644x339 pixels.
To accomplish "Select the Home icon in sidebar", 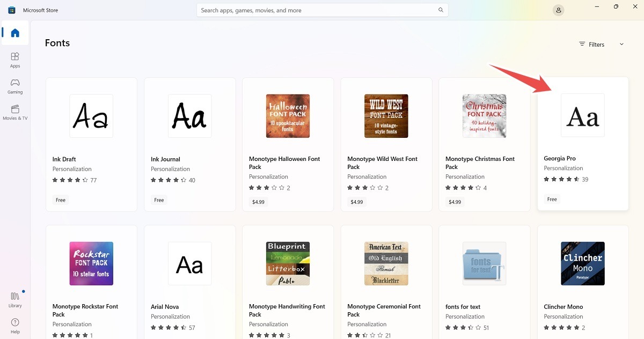I will click(14, 33).
